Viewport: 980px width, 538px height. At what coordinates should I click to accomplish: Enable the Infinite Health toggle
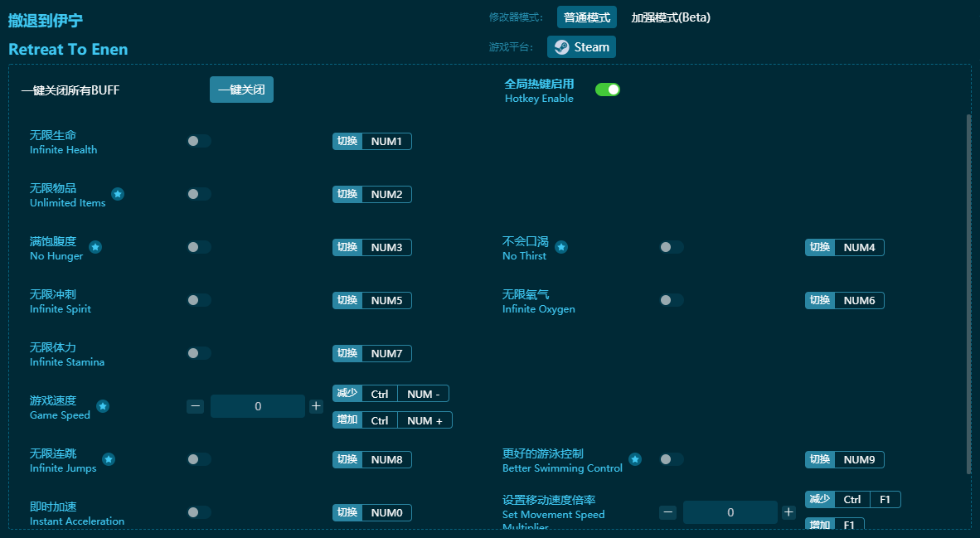[199, 141]
